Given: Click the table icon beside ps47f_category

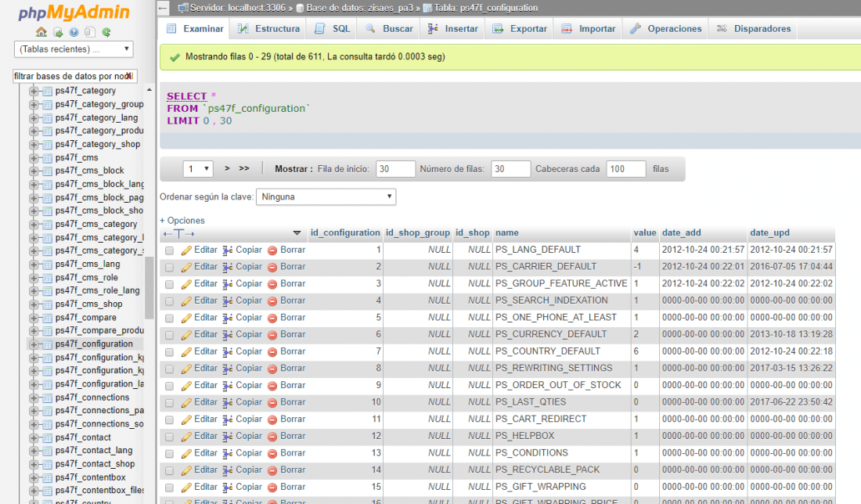Looking at the screenshot, I should coord(47,91).
